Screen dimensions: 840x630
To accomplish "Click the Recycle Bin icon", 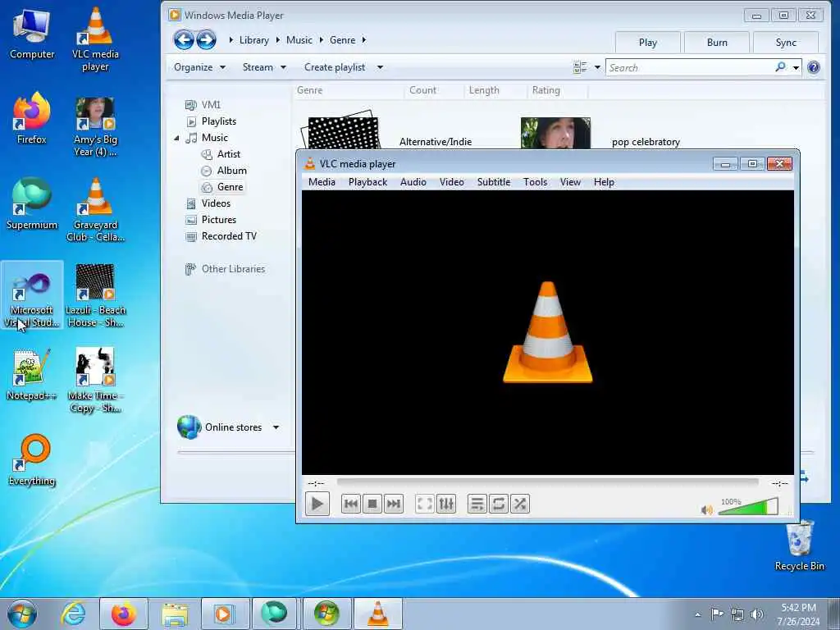I will 800,546.
